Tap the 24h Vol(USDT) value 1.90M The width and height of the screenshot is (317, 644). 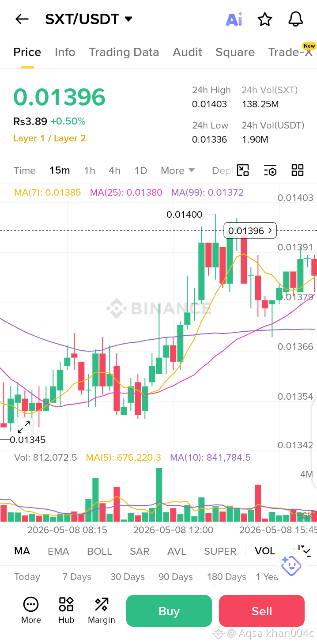(x=255, y=140)
